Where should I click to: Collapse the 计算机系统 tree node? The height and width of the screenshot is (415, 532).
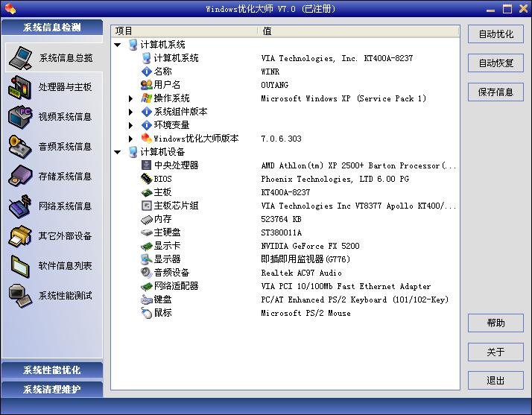[x=118, y=45]
